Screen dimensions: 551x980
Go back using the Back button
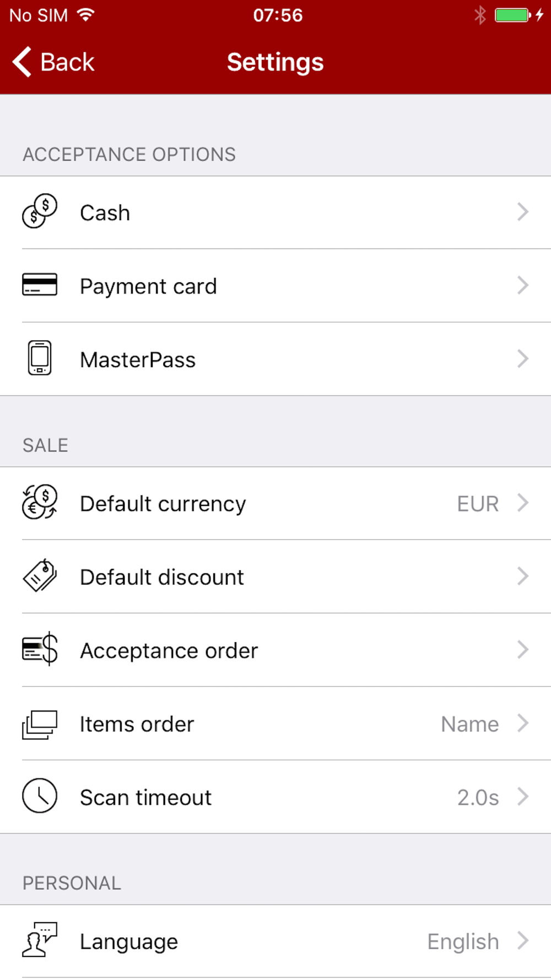pyautogui.click(x=53, y=62)
